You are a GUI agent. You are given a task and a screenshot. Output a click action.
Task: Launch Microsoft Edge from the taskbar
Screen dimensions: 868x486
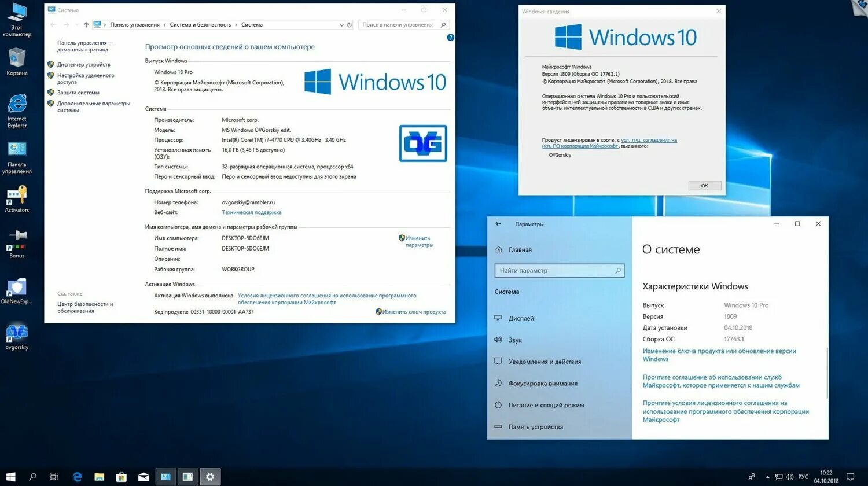78,477
